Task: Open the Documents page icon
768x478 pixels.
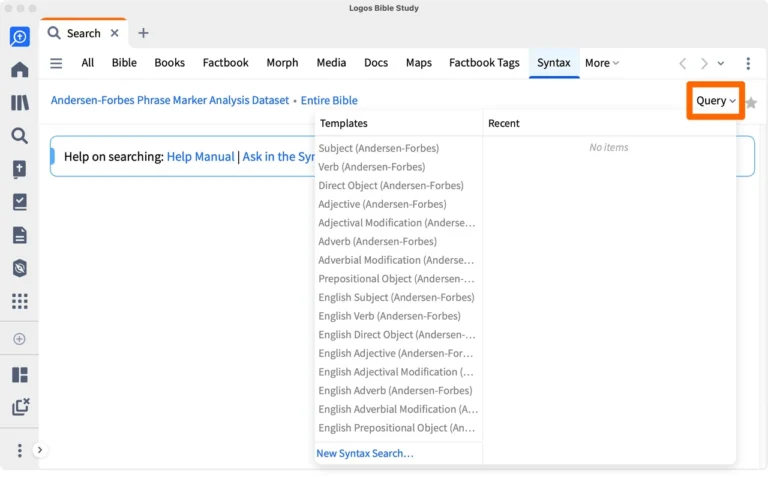Action: coord(20,235)
